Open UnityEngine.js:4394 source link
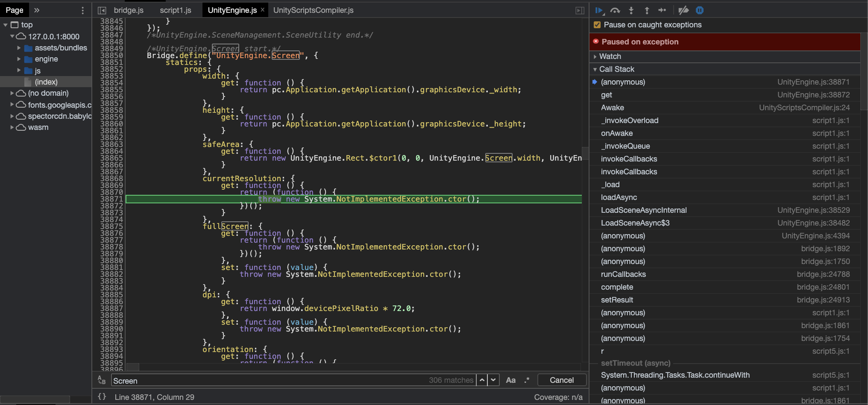 pyautogui.click(x=815, y=236)
